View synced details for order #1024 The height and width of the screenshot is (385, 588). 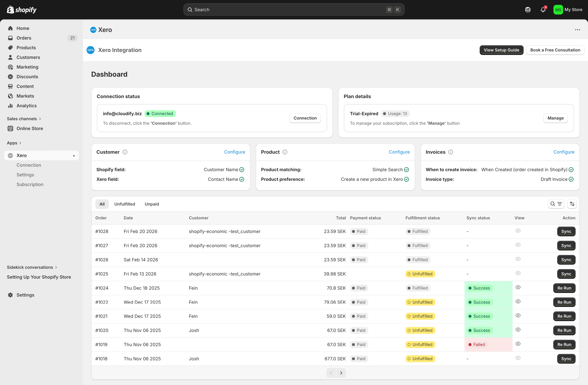518,287
